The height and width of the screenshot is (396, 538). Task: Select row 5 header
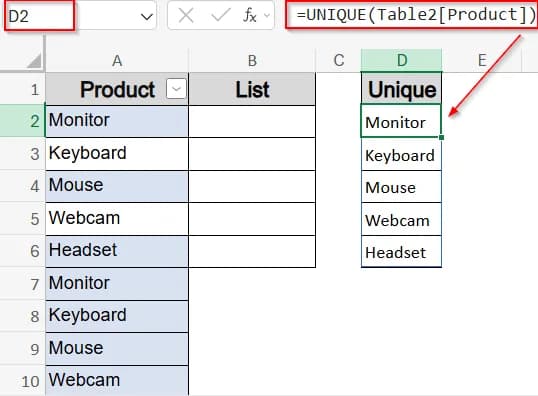pyautogui.click(x=22, y=219)
